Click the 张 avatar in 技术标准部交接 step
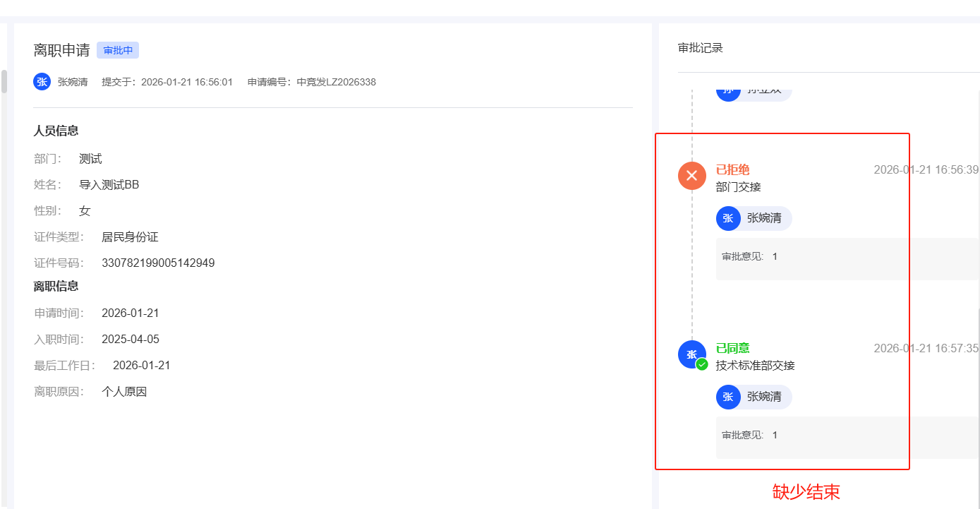Screen dimensions: 980x509 tap(728, 397)
